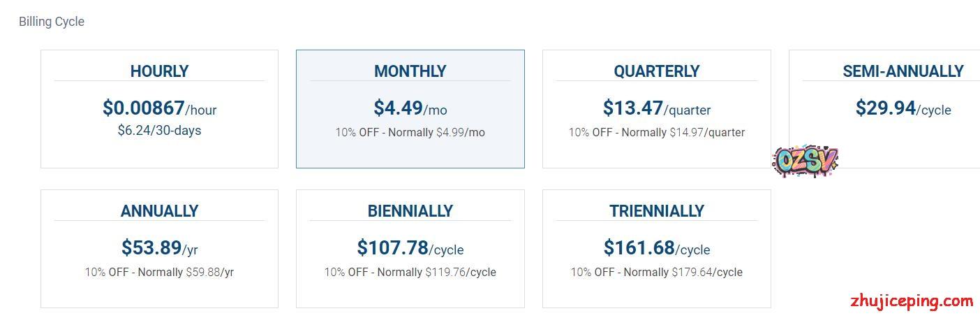Click the $4.49/mo price
This screenshot has height=318, width=980.
coord(410,108)
